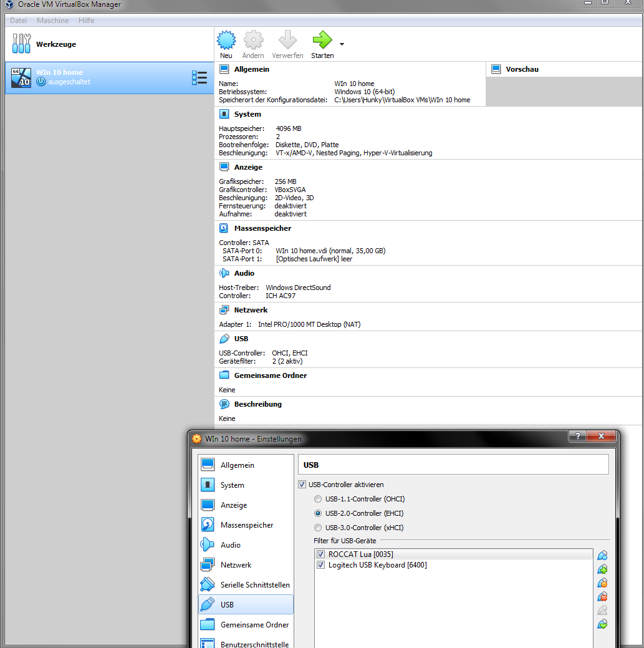The image size is (644, 648).
Task: Open Serielle Schnittstellen settings category
Action: click(x=246, y=585)
